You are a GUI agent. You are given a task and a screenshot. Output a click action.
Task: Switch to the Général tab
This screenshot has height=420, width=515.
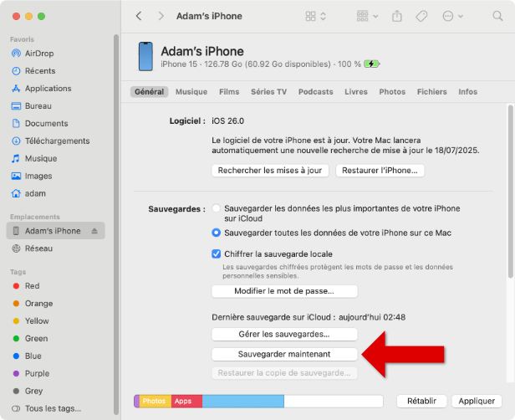coord(149,92)
